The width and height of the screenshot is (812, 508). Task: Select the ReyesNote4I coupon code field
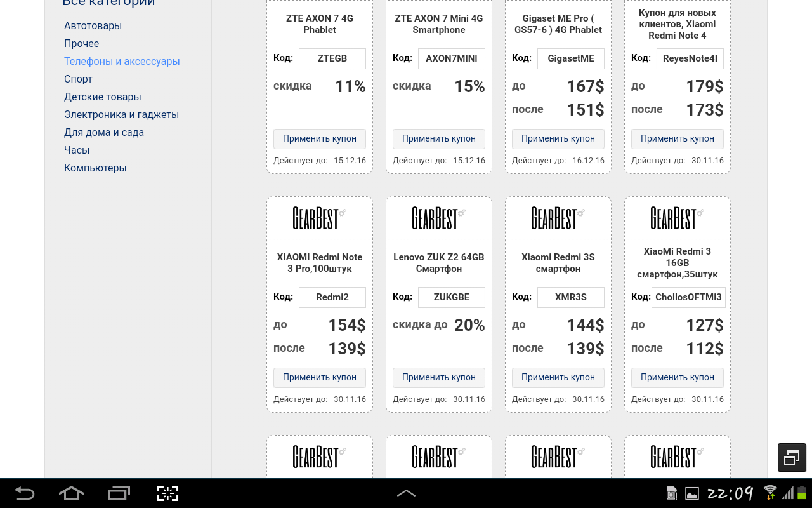pyautogui.click(x=690, y=58)
